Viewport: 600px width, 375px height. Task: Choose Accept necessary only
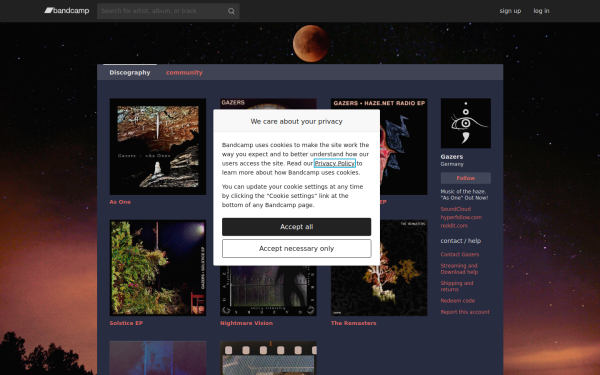click(297, 249)
